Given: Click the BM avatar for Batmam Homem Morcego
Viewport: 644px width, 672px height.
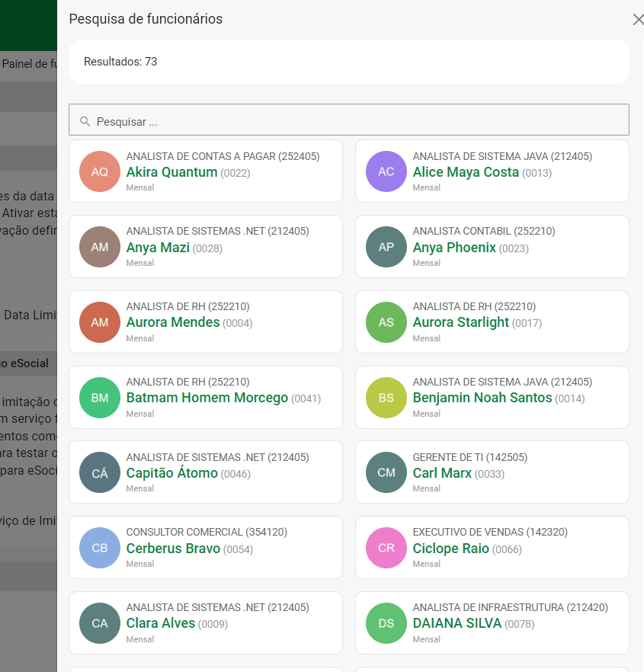Looking at the screenshot, I should click(x=100, y=398).
